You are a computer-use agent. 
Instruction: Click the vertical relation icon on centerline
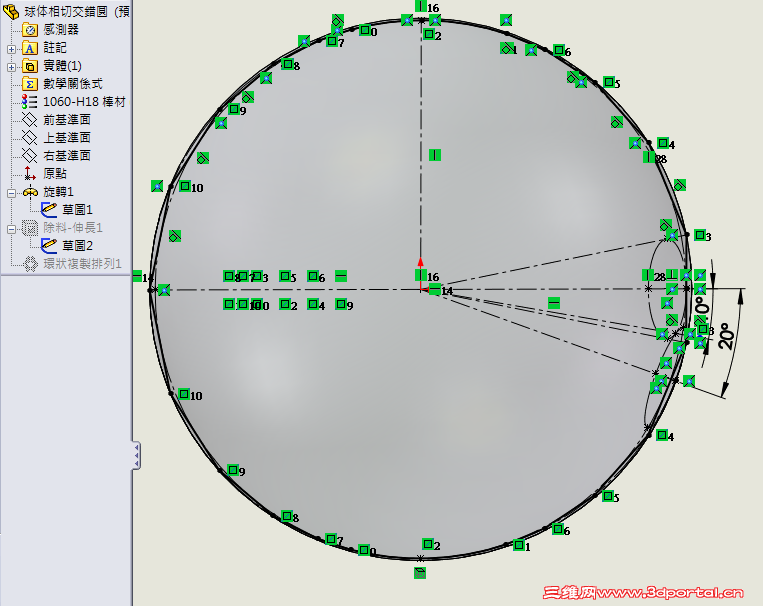pyautogui.click(x=435, y=155)
